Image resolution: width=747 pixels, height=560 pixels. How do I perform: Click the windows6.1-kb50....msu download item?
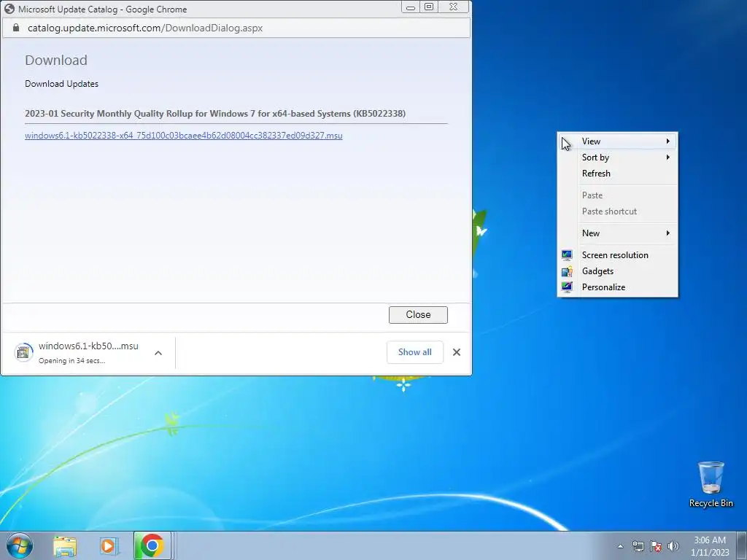click(x=88, y=352)
